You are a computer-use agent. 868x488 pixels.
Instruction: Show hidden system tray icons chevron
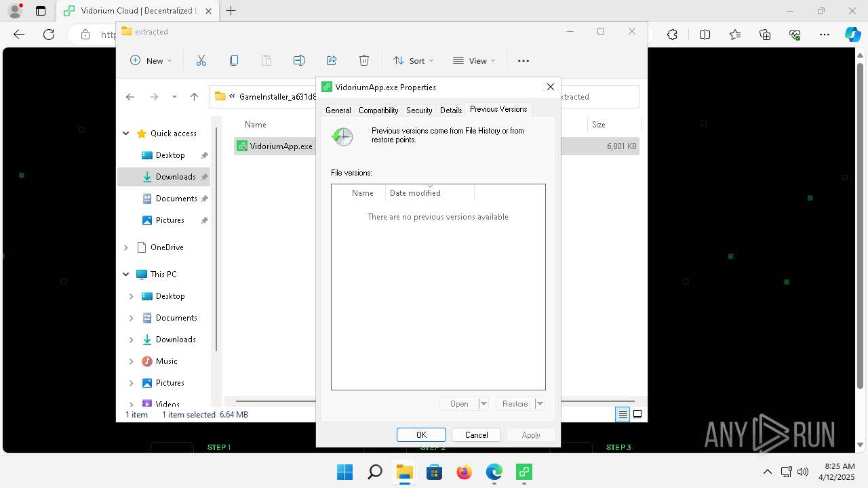click(767, 472)
